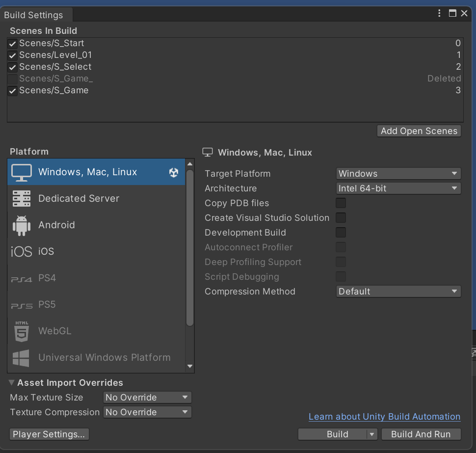Open the Compression Method dropdown
Viewport: 476px width, 453px height.
coord(398,292)
